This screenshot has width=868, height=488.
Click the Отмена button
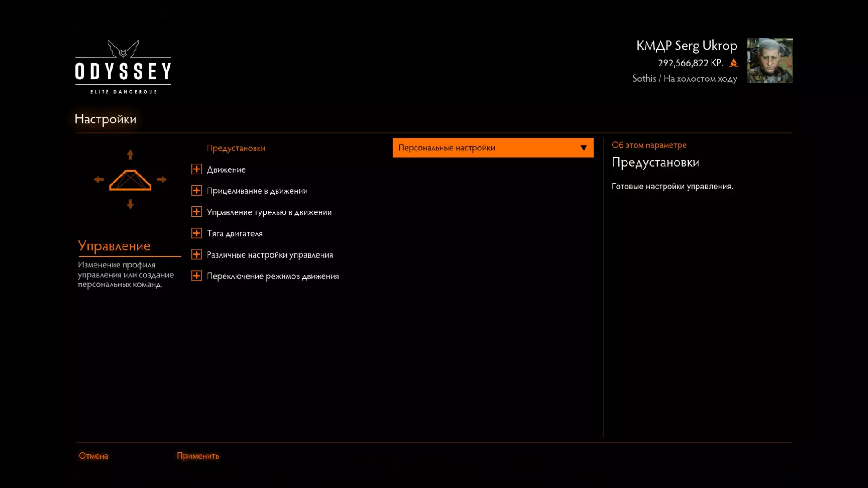(93, 455)
